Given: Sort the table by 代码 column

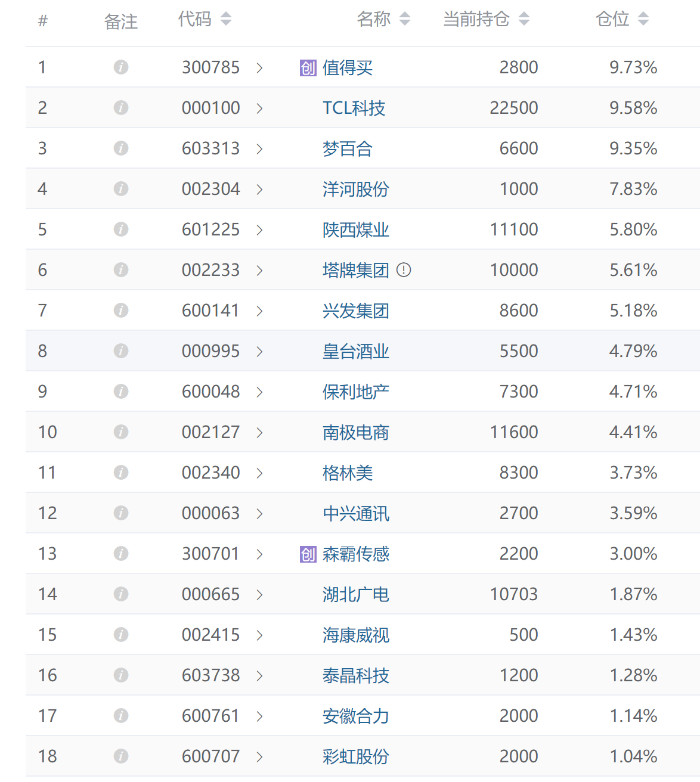Looking at the screenshot, I should tap(225, 19).
